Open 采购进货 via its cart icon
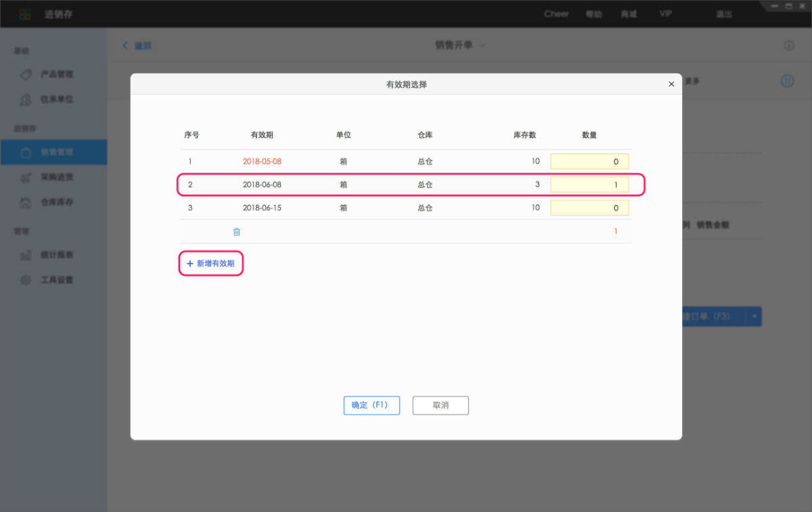This screenshot has width=812, height=512. tap(26, 177)
